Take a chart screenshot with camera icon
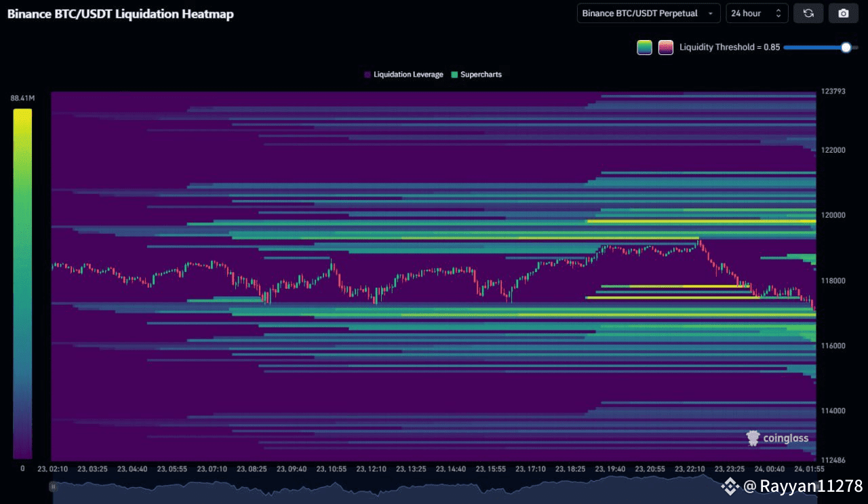The image size is (868, 504). tap(843, 14)
